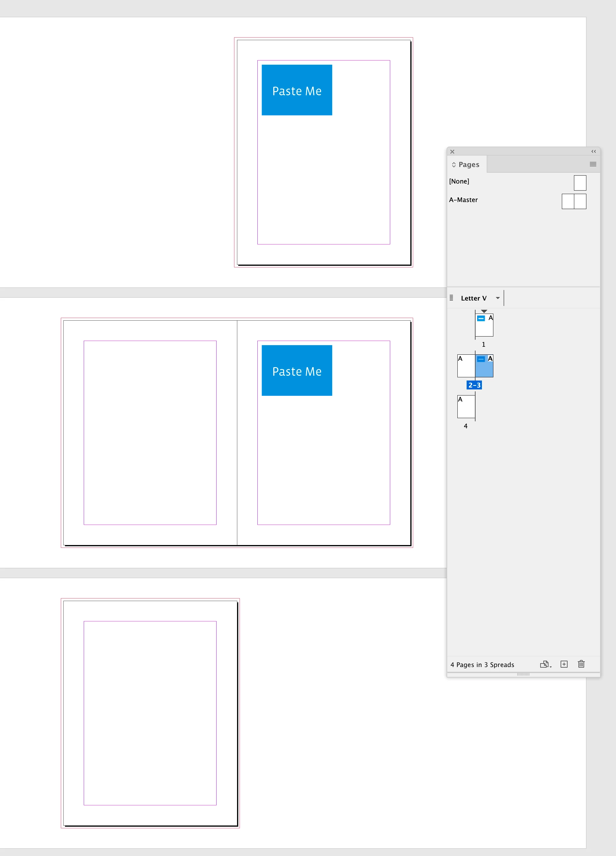
Task: Collapse the Pages panel to icons
Action: click(593, 151)
